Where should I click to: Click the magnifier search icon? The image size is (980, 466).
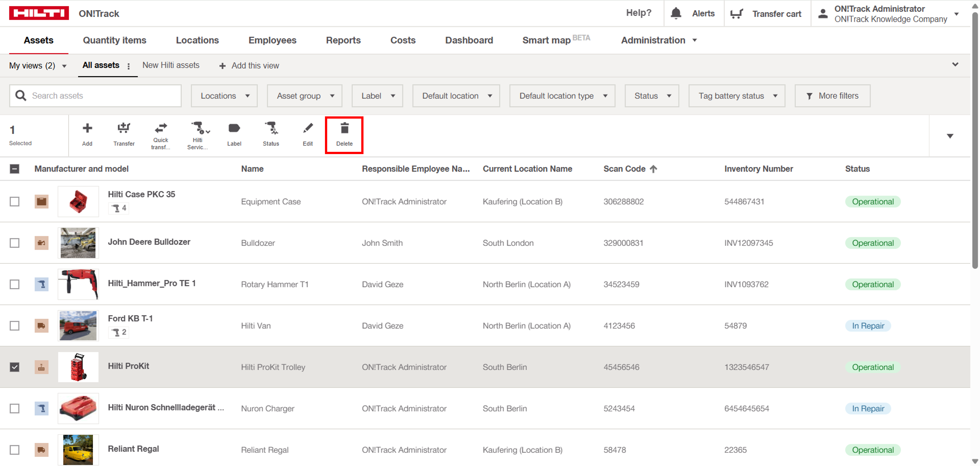click(21, 96)
